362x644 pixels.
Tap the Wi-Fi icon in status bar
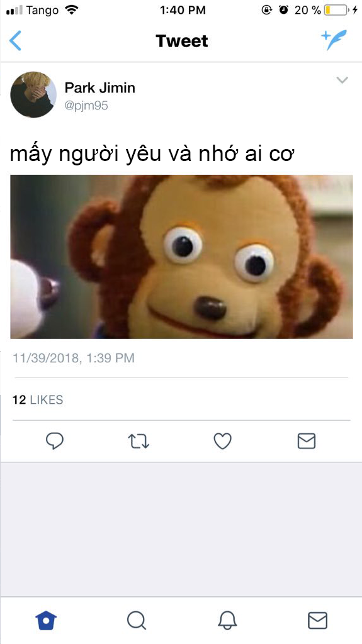(x=72, y=10)
